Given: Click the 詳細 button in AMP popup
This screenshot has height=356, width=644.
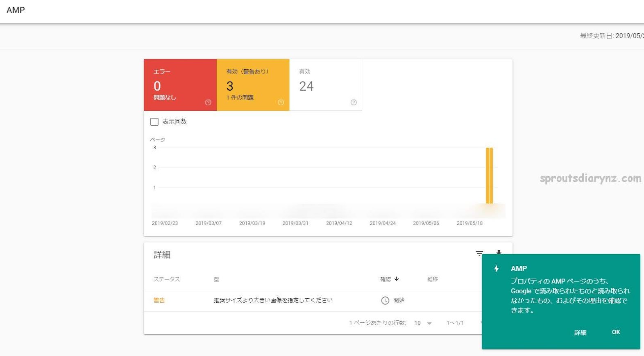Looking at the screenshot, I should point(580,333).
